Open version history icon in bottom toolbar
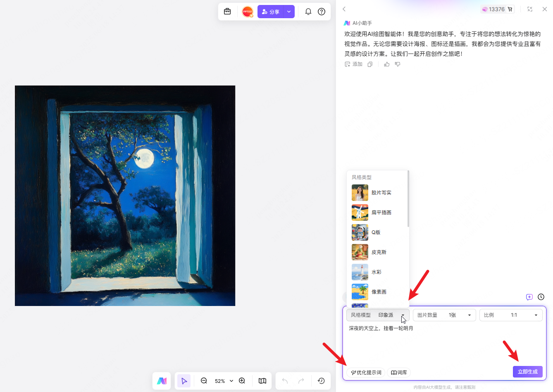Viewport: 553px width, 392px height. (321, 381)
